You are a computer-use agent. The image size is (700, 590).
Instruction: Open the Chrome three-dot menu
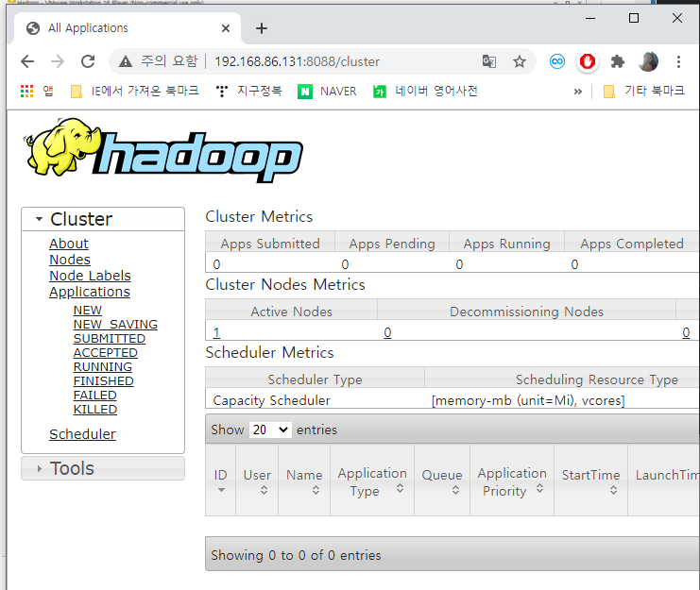tap(678, 61)
